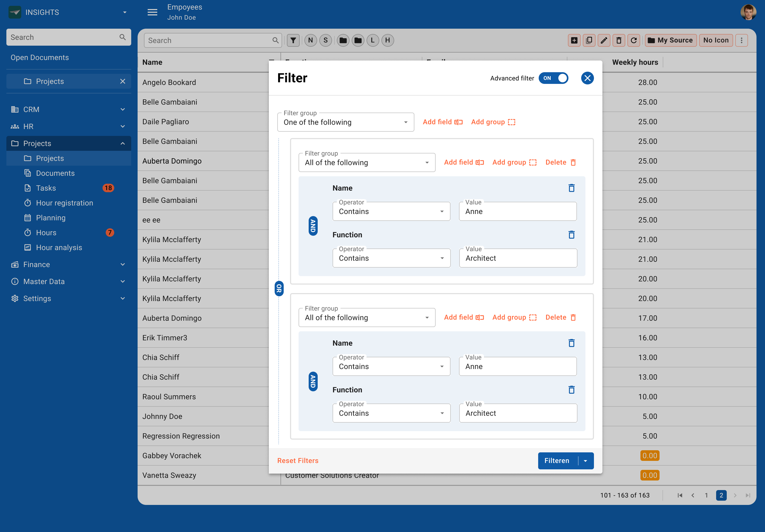Expand the CRM menu section
Image resolution: width=765 pixels, height=532 pixels.
point(69,109)
